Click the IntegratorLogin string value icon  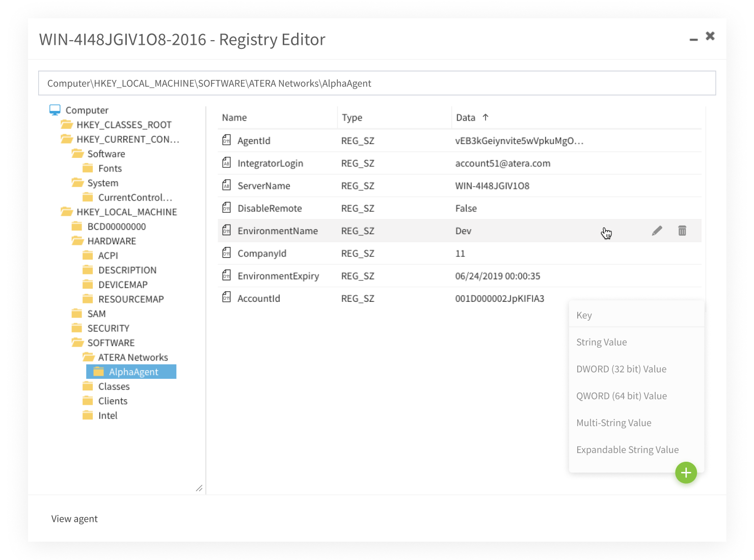coord(227,162)
